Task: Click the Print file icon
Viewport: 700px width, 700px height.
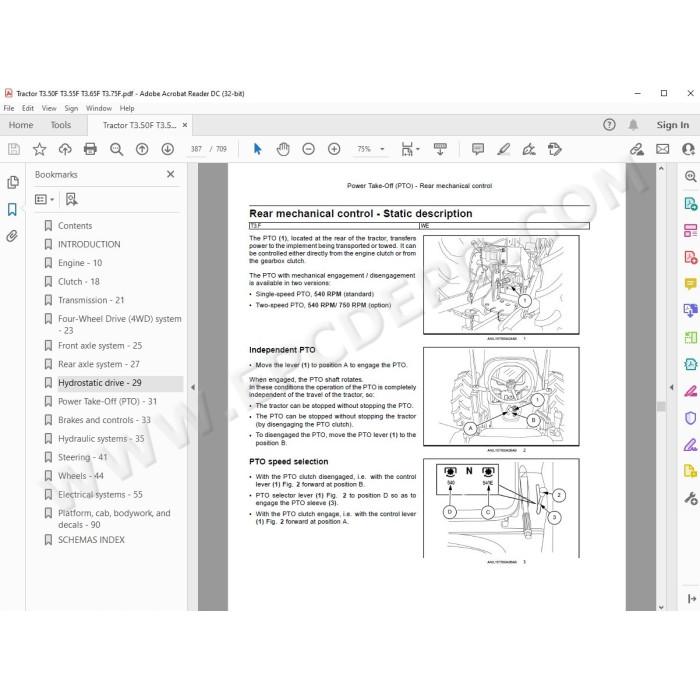Action: [x=90, y=149]
